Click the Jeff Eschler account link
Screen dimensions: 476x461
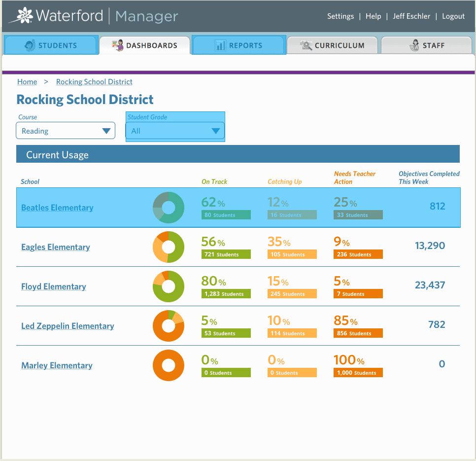tap(411, 16)
